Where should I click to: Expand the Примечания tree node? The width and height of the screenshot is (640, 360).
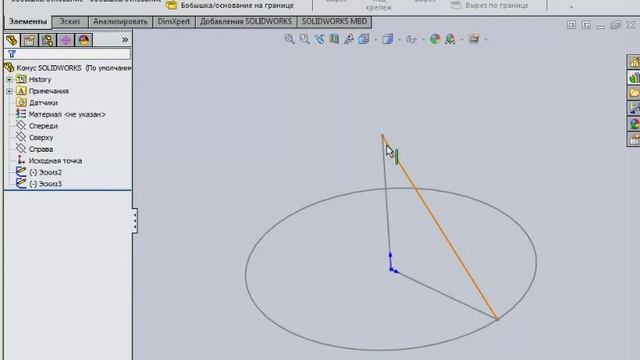click(9, 91)
